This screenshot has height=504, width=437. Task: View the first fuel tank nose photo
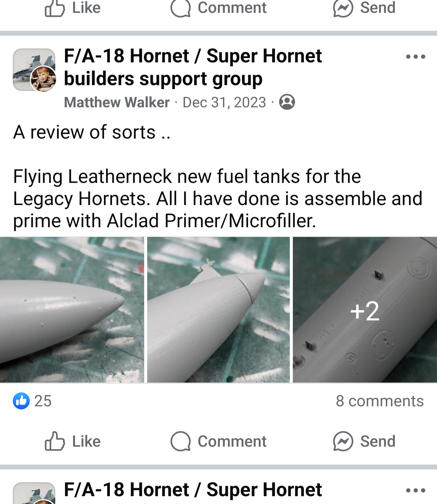[72, 310]
